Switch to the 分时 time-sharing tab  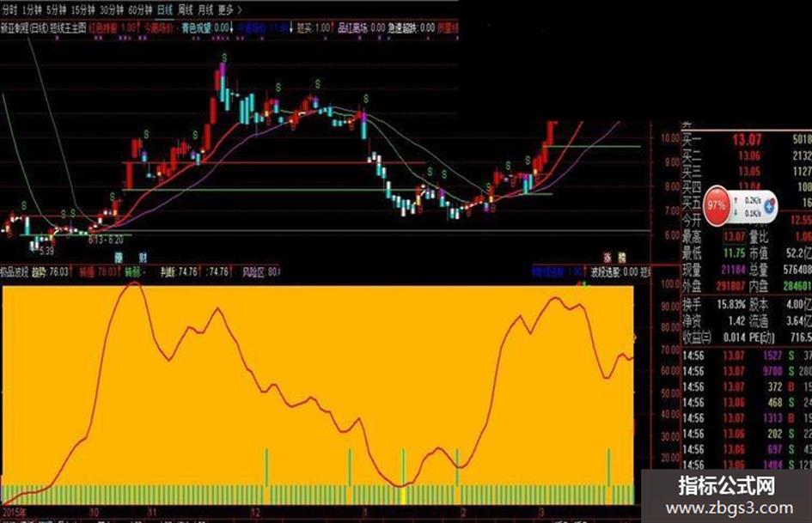click(9, 9)
